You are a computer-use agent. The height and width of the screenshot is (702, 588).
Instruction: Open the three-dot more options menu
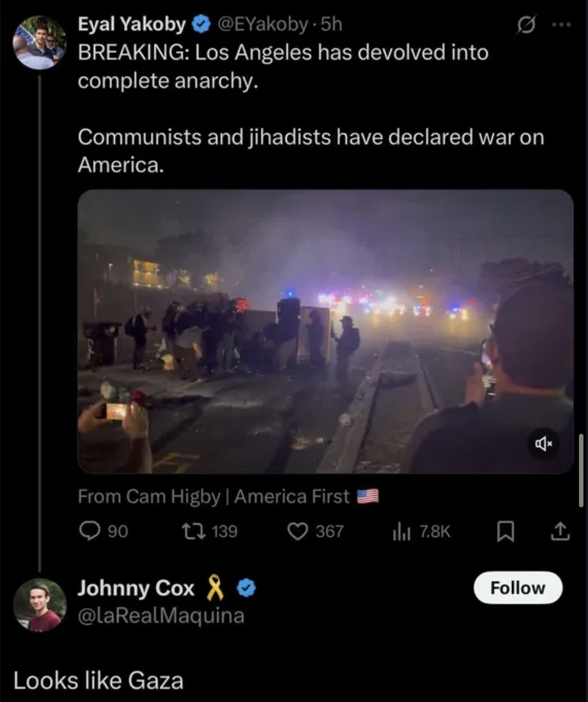pyautogui.click(x=561, y=24)
